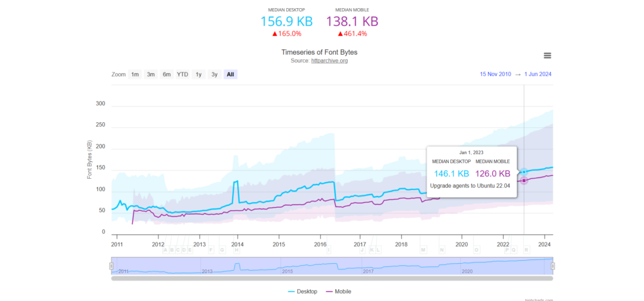
Task: Set zoom range to YTD
Action: [x=182, y=74]
